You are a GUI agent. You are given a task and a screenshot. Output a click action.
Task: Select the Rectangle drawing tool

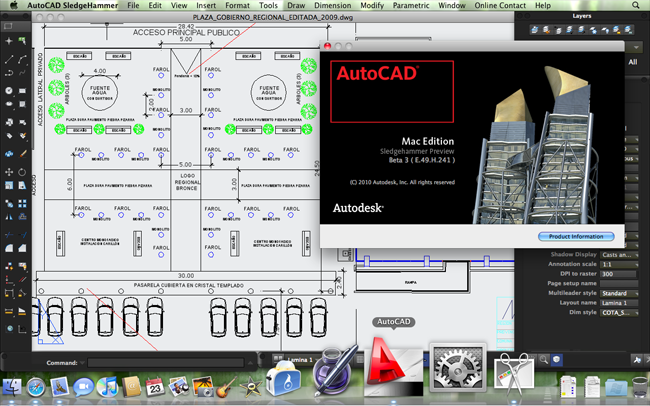(22, 90)
